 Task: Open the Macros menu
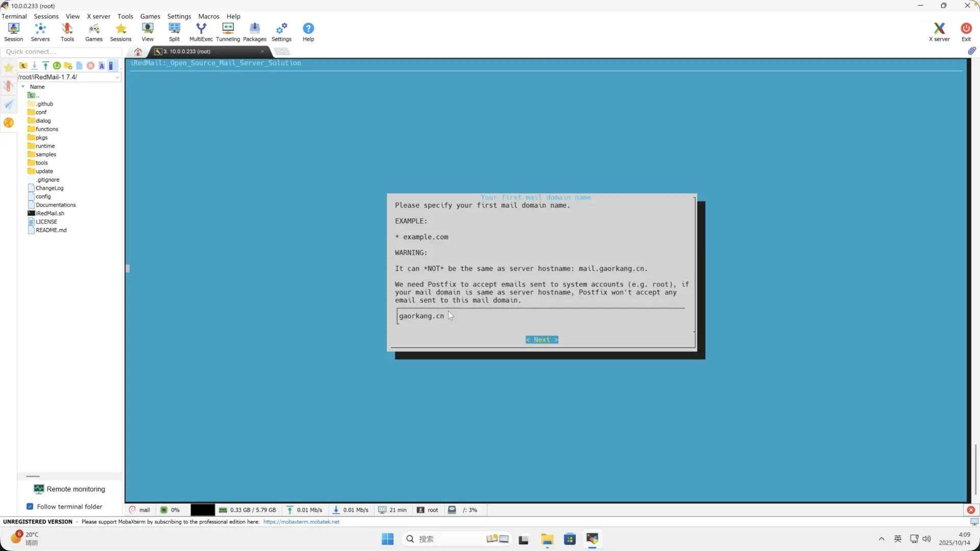pyautogui.click(x=208, y=16)
